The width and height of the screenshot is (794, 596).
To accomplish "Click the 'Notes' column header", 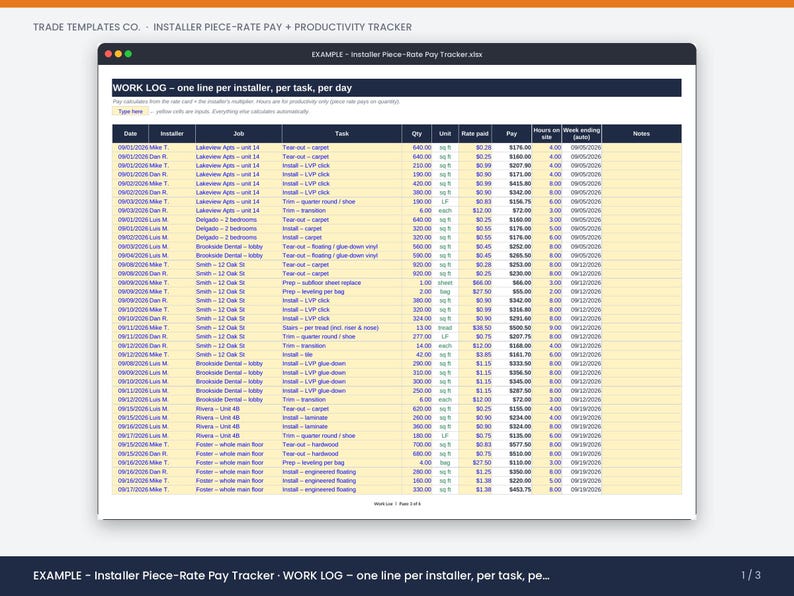I will [x=642, y=134].
